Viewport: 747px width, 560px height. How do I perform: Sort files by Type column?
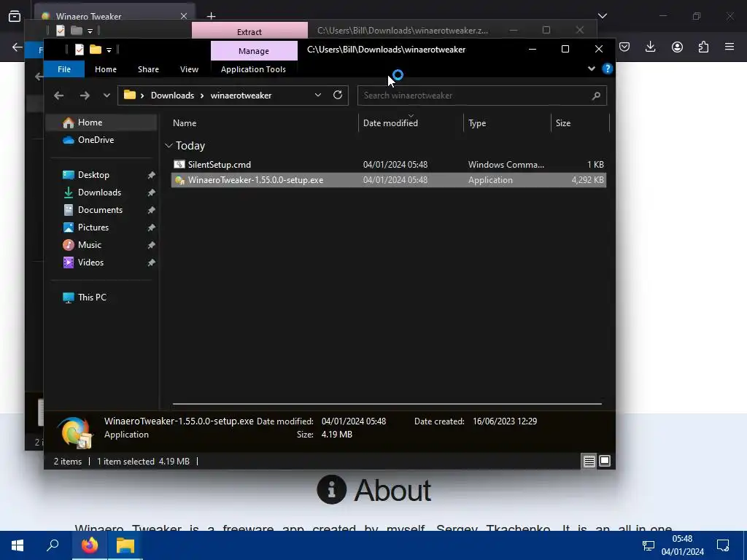click(x=477, y=122)
